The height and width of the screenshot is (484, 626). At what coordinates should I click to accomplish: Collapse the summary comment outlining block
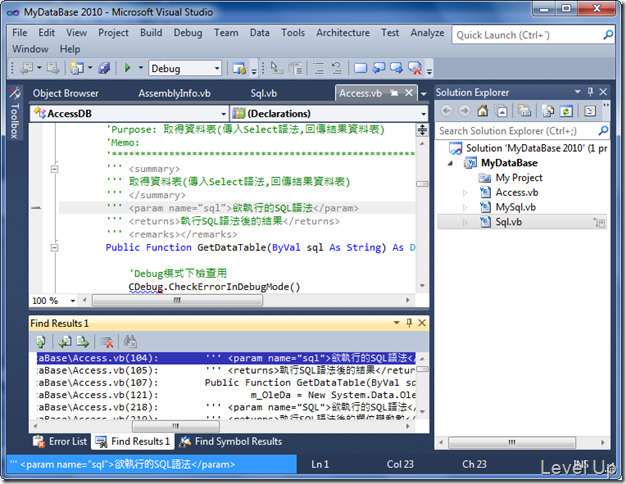point(55,169)
